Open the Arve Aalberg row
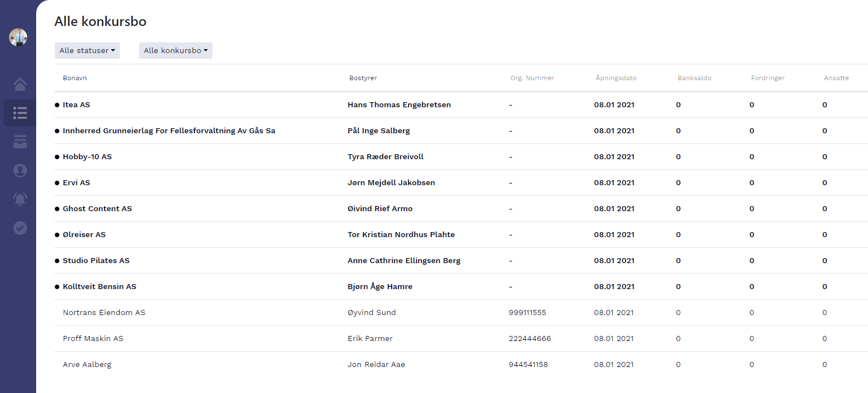 point(87,365)
